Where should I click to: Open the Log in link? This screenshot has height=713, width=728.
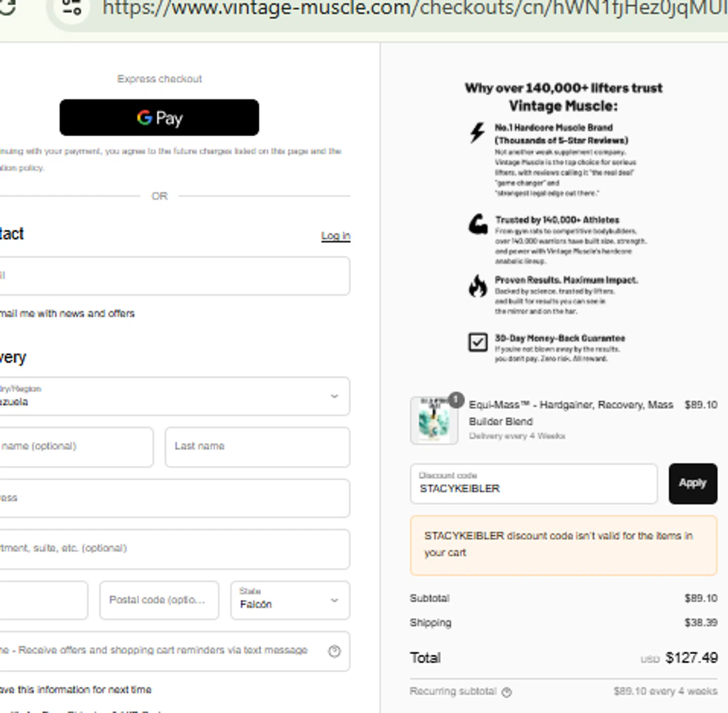click(x=335, y=236)
